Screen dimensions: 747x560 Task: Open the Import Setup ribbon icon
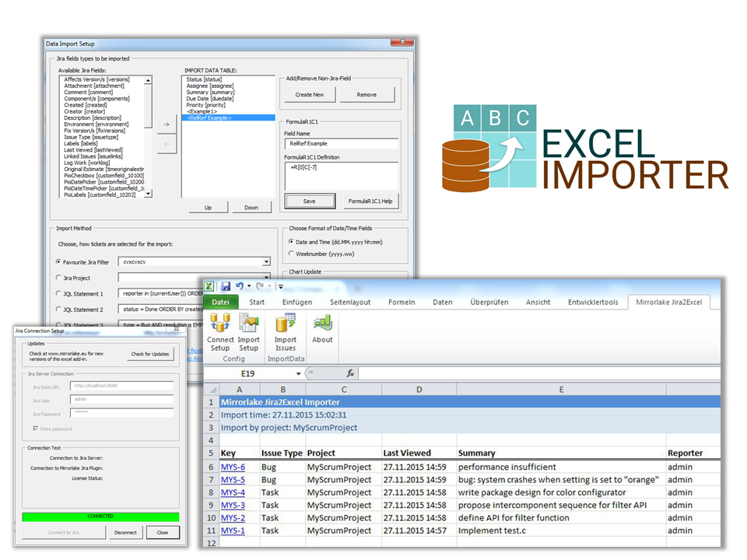click(249, 332)
